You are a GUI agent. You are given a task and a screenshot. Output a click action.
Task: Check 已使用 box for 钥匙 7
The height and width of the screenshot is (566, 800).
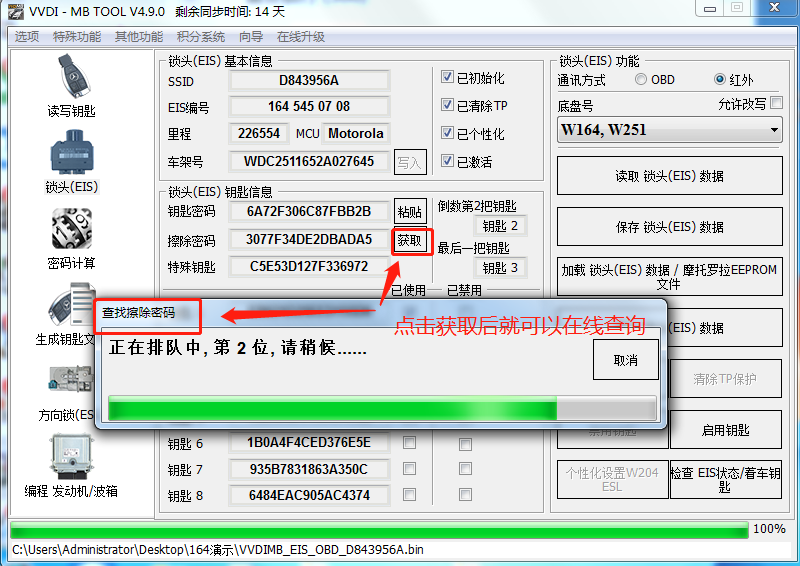[409, 469]
